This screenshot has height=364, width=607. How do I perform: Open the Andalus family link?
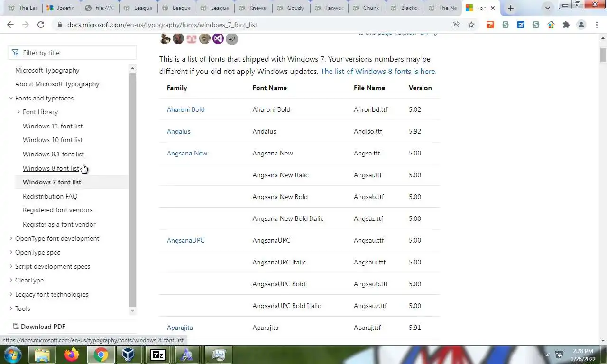pos(179,131)
